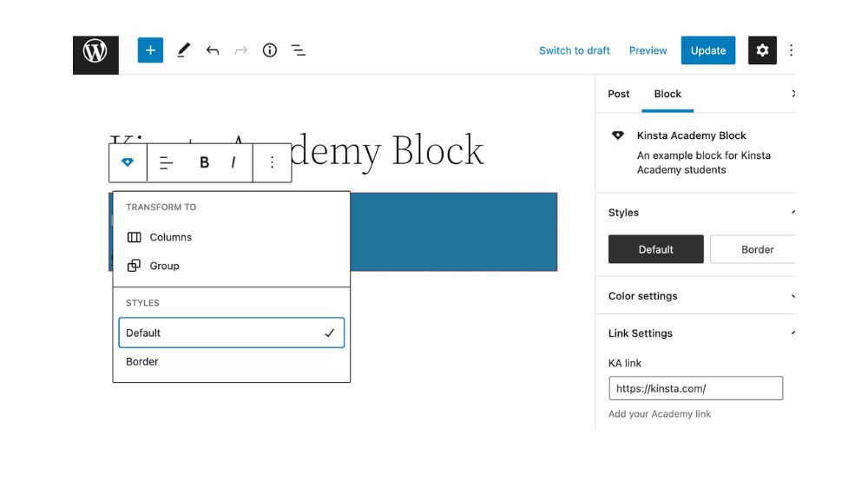The width and height of the screenshot is (868, 488).
Task: Undo the last change
Action: [213, 50]
